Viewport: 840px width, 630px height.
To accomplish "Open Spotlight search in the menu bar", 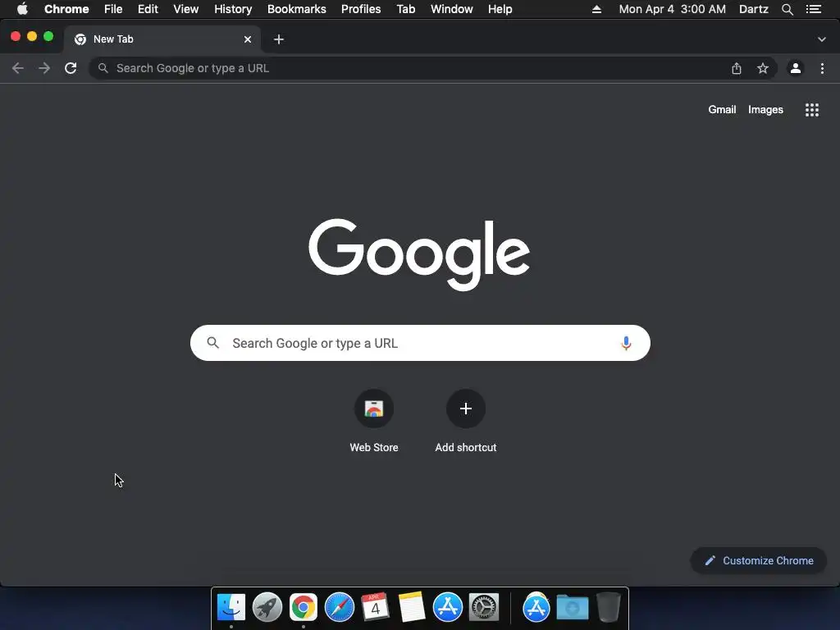I will pos(787,9).
